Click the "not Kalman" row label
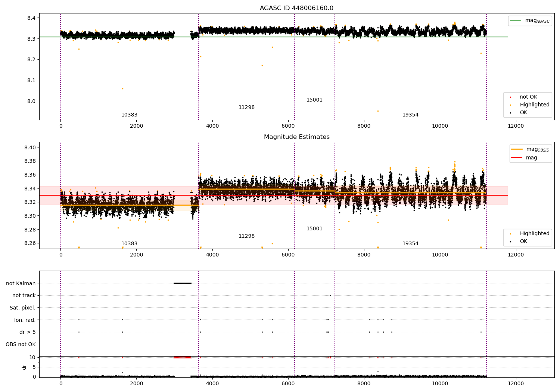The height and width of the screenshot is (392, 560). 21,283
